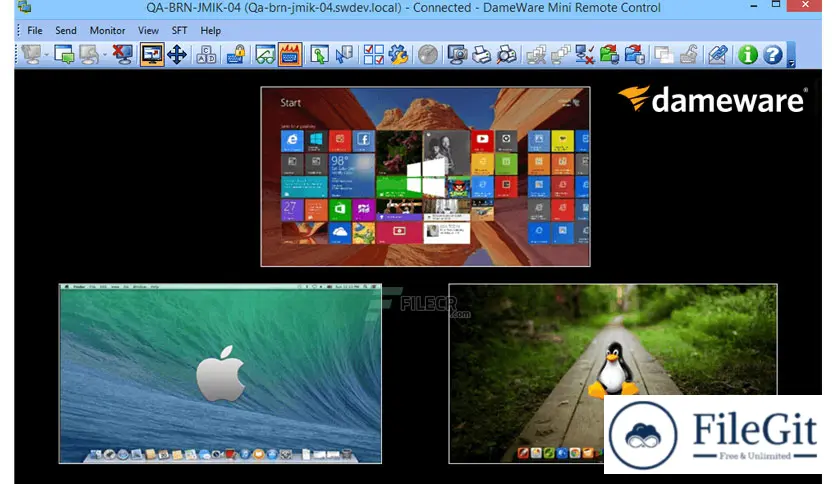
Task: Click the OneDrive cloud tile
Action: point(340,233)
